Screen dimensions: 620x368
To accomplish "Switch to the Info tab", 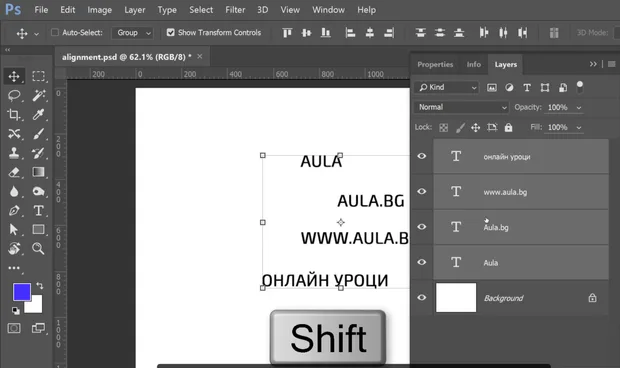I will (x=474, y=64).
